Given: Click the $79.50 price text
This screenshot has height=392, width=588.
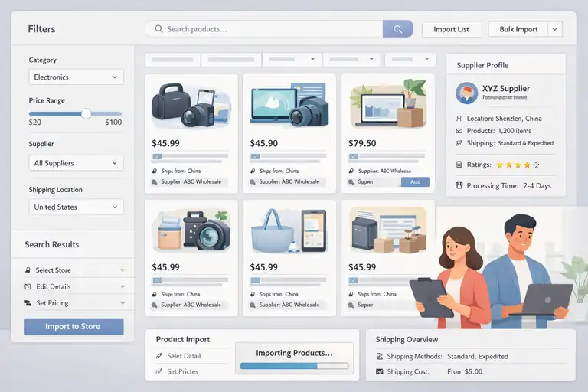Looking at the screenshot, I should point(362,143).
